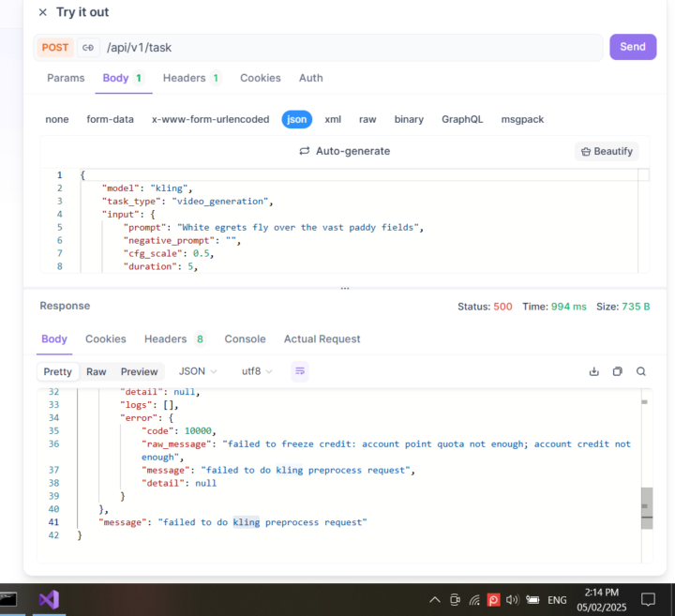Select the form-data body type

pos(111,119)
